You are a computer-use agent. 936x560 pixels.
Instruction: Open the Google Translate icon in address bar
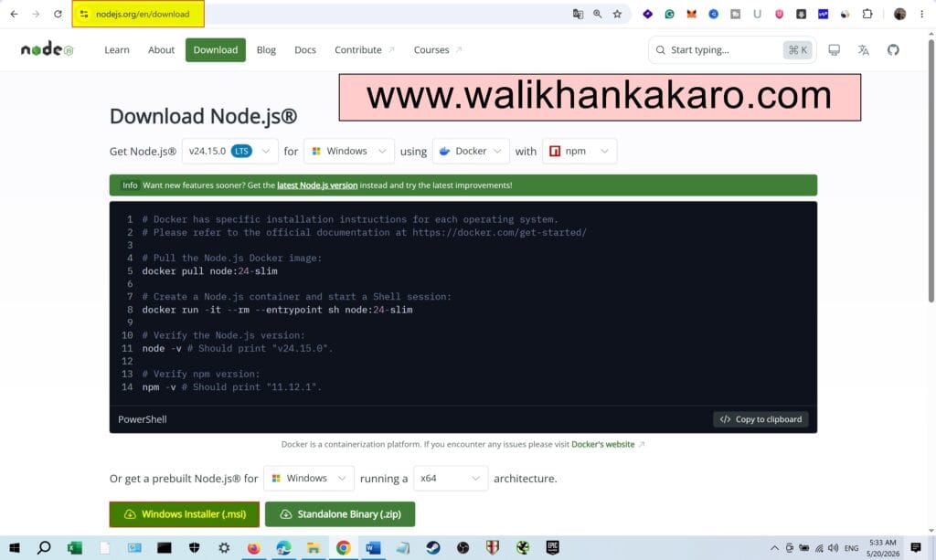(x=578, y=14)
